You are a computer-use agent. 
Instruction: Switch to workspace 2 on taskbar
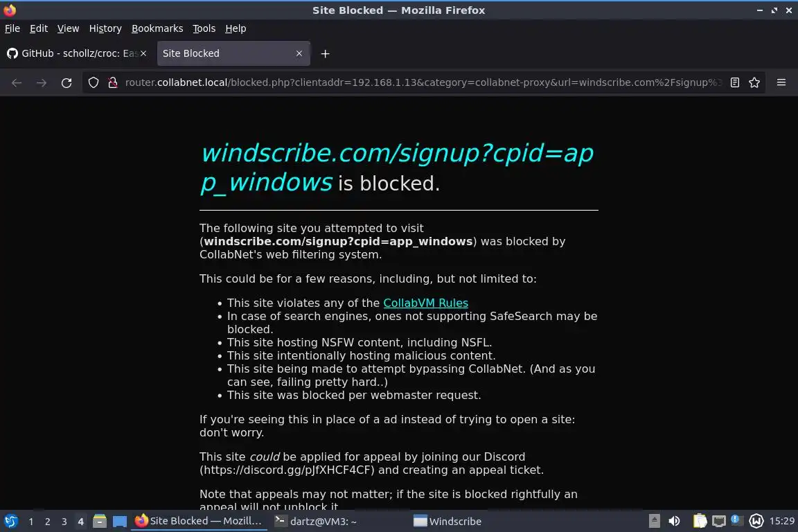click(x=48, y=522)
